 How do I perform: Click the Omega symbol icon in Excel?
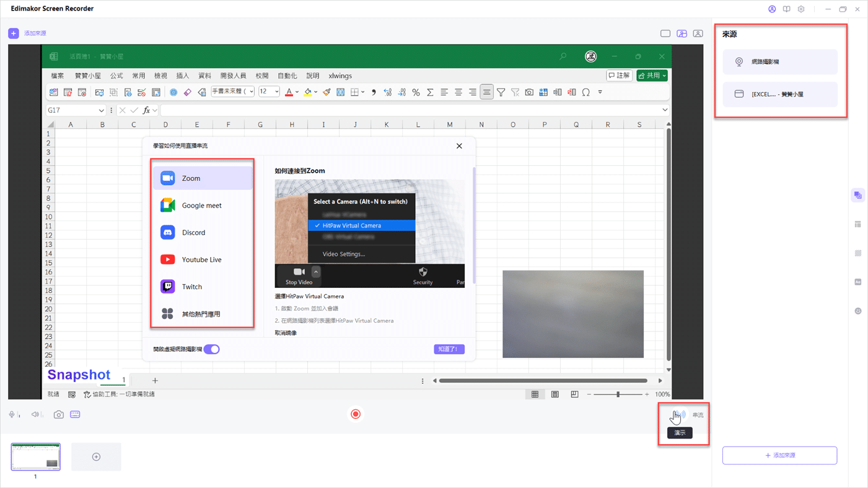(x=585, y=92)
